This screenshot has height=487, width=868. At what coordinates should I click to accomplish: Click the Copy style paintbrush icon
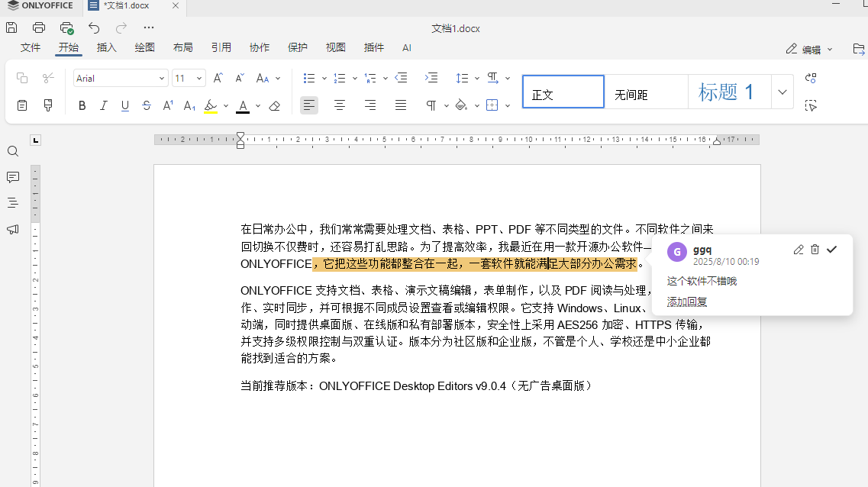click(x=48, y=105)
